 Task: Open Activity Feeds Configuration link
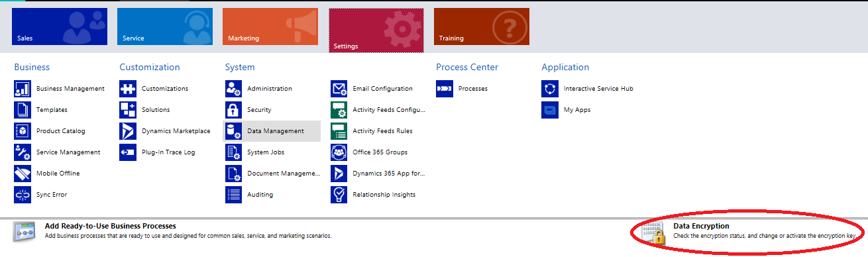[x=390, y=110]
